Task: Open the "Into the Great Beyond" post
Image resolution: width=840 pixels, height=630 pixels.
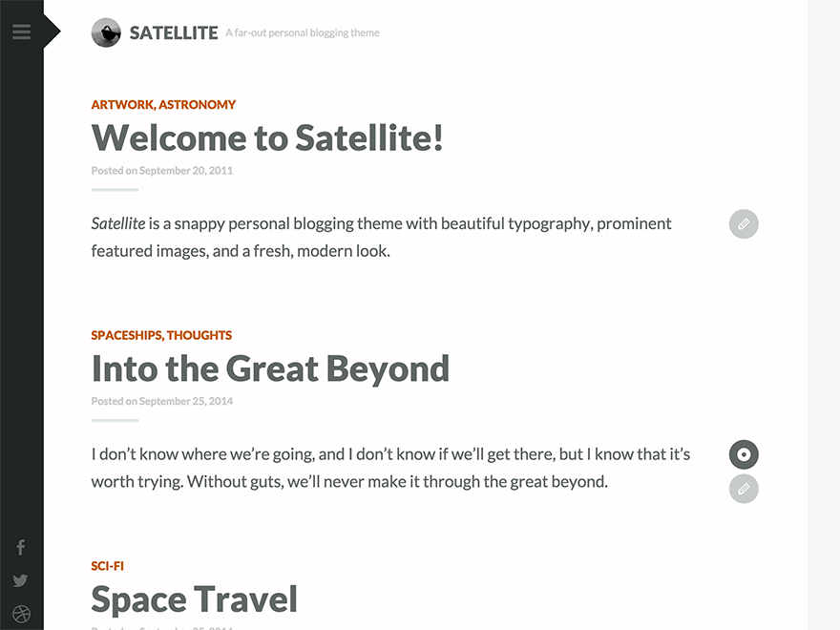Action: 270,368
